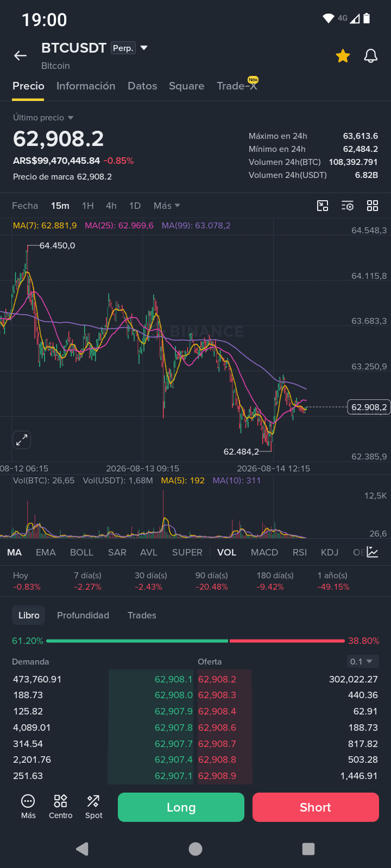Expand the BTCUSDT pair selector arrow
The width and height of the screenshot is (391, 868).
click(x=144, y=48)
